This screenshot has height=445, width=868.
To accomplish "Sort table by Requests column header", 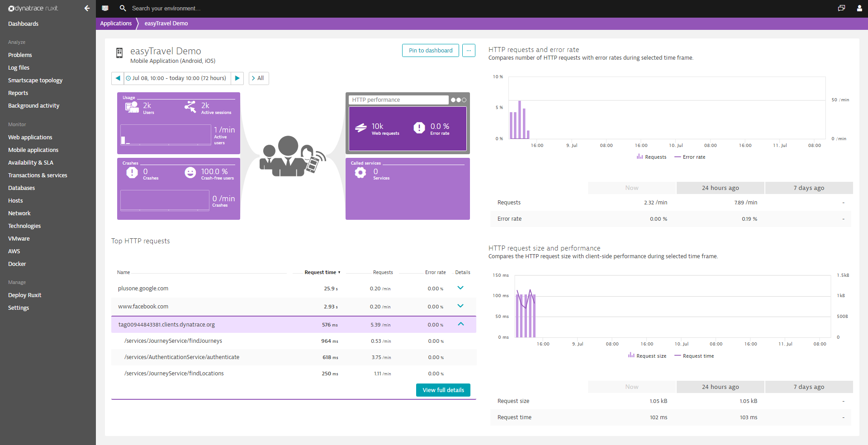I will pos(383,272).
